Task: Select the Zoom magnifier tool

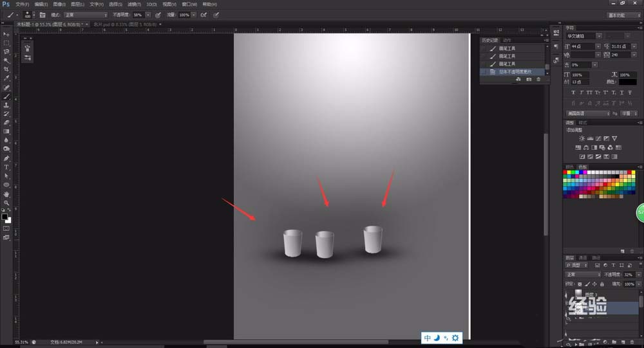Action: pos(6,203)
